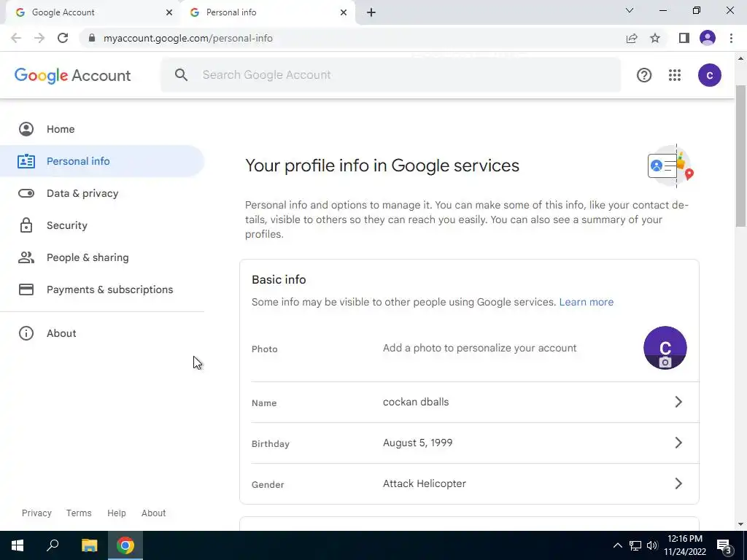Open the Terms footer link
Viewport: 747px width, 560px height.
click(79, 513)
